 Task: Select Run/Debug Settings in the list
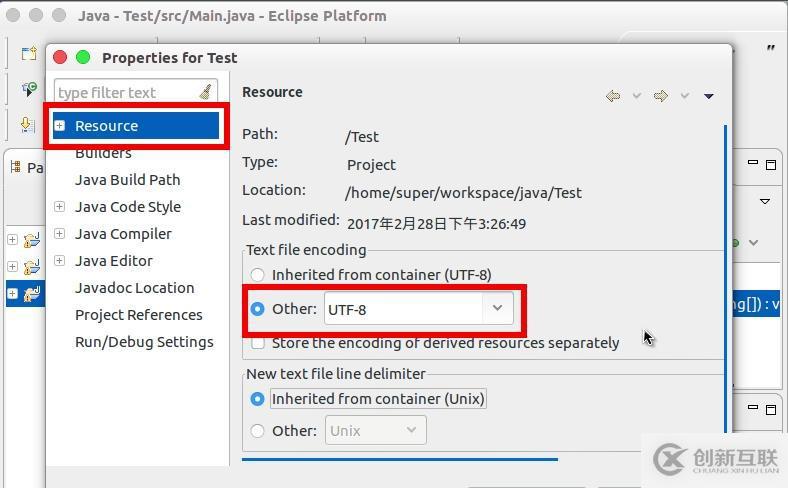pos(144,342)
